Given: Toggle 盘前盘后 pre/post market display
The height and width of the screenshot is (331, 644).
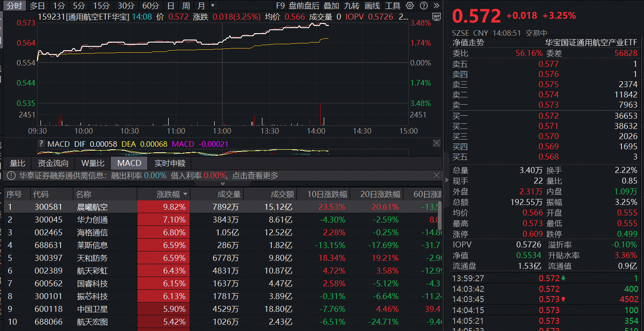Looking at the screenshot, I should point(305,6).
